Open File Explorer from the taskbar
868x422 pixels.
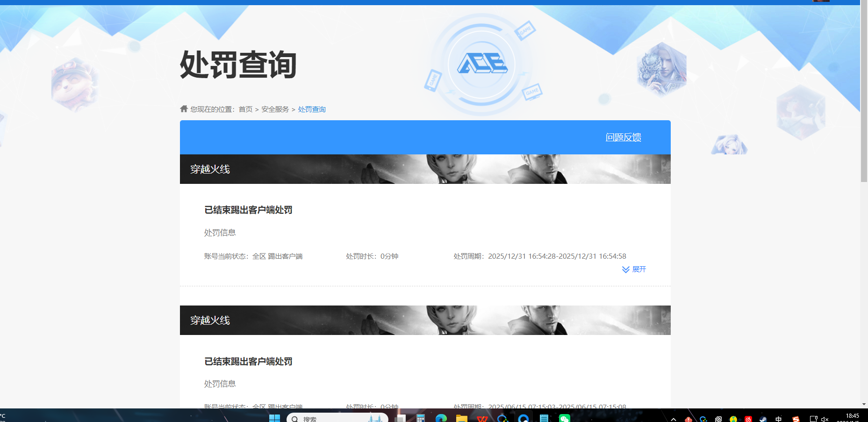461,418
